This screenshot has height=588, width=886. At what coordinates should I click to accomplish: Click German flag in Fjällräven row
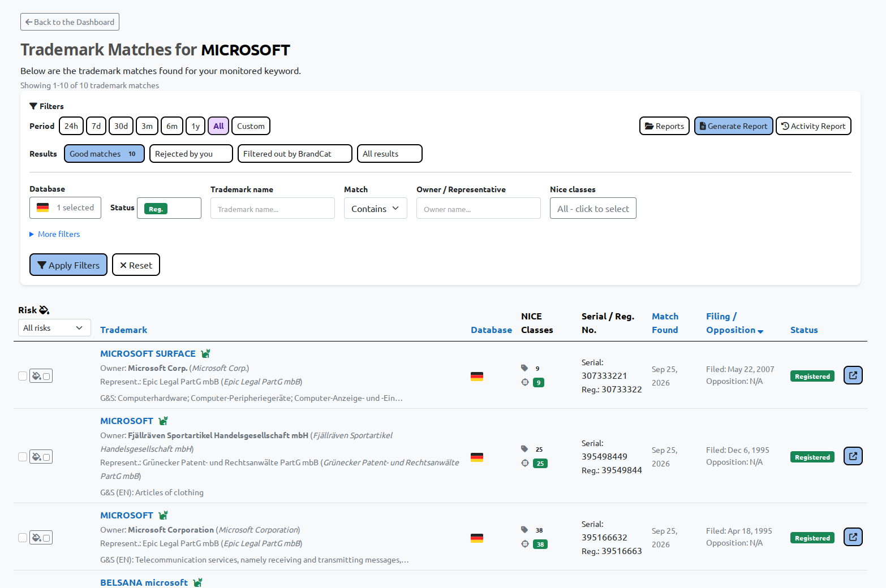477,457
